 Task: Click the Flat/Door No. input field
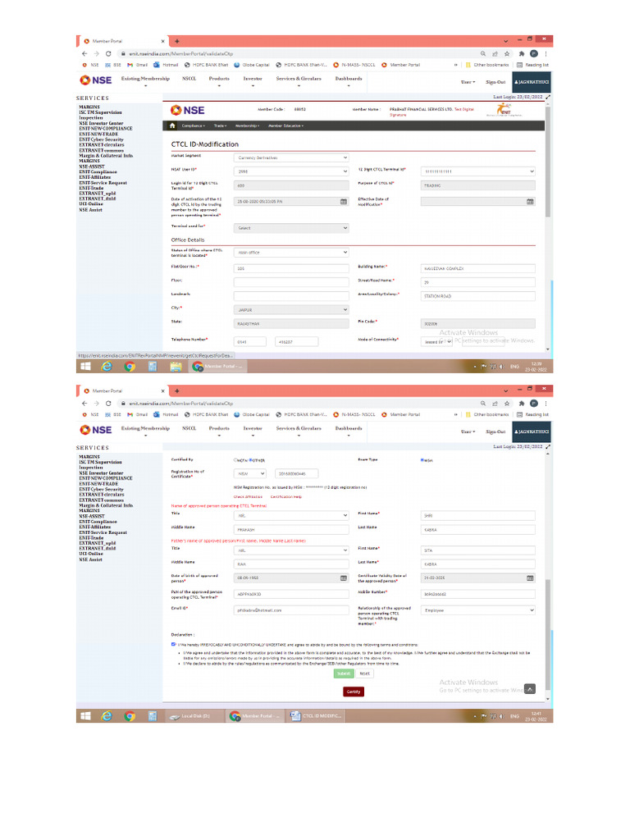tap(291, 268)
